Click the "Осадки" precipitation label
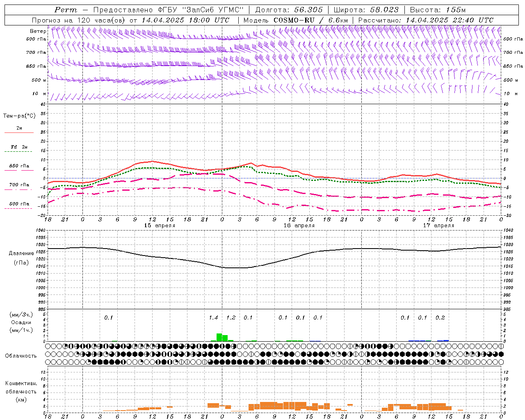Screen dimensions: 525x420 pyautogui.click(x=21, y=322)
